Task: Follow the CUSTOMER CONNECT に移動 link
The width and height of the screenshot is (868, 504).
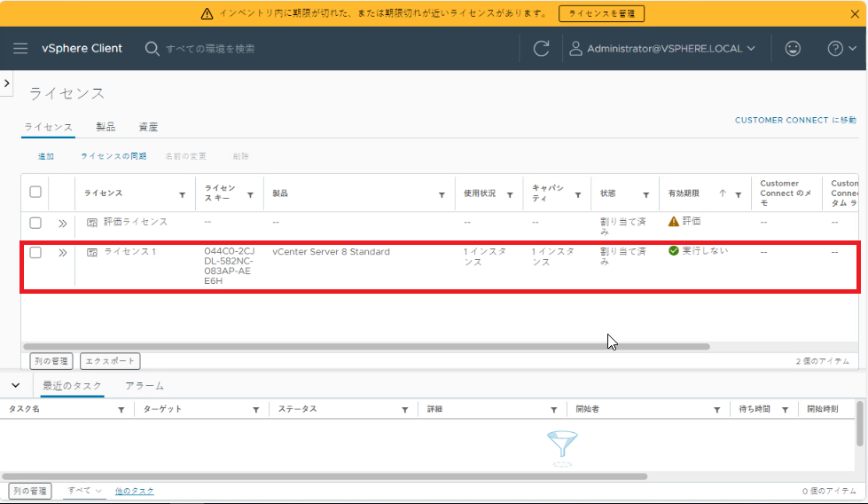Action: pos(795,120)
